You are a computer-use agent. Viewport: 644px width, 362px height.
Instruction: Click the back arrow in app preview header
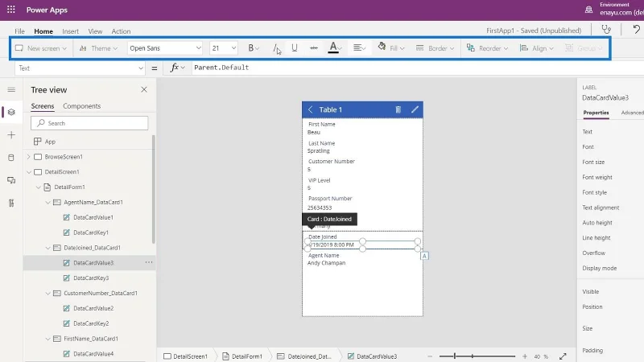[311, 109]
